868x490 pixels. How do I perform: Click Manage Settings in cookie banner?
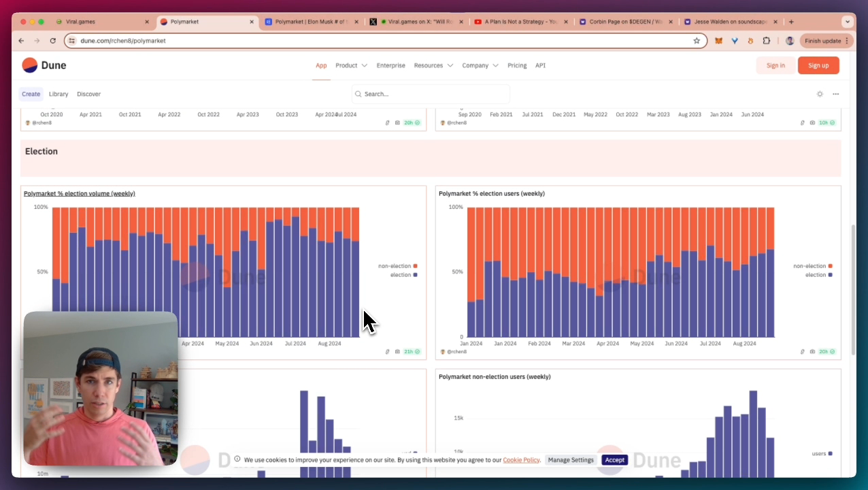pos(571,460)
